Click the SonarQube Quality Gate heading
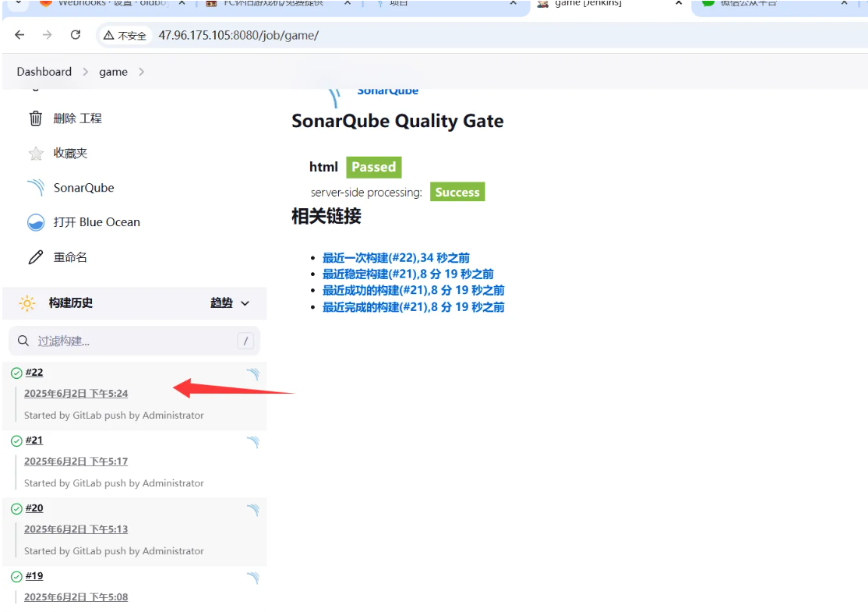The image size is (868, 612). tap(397, 121)
